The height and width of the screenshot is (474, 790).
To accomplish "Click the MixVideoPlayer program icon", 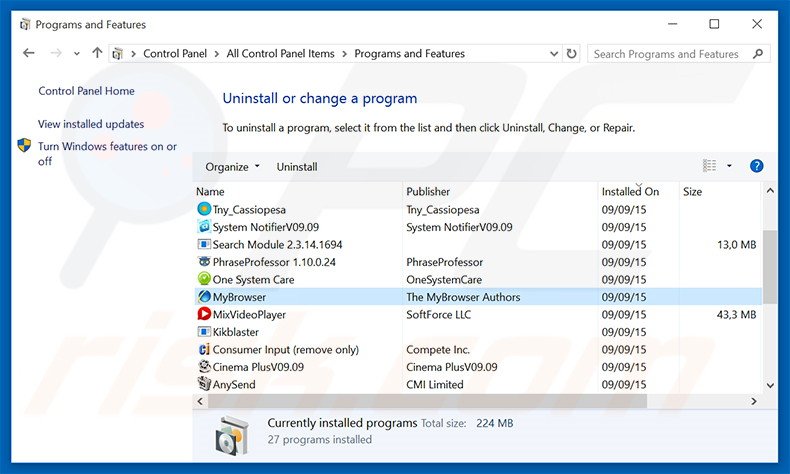I will click(204, 314).
